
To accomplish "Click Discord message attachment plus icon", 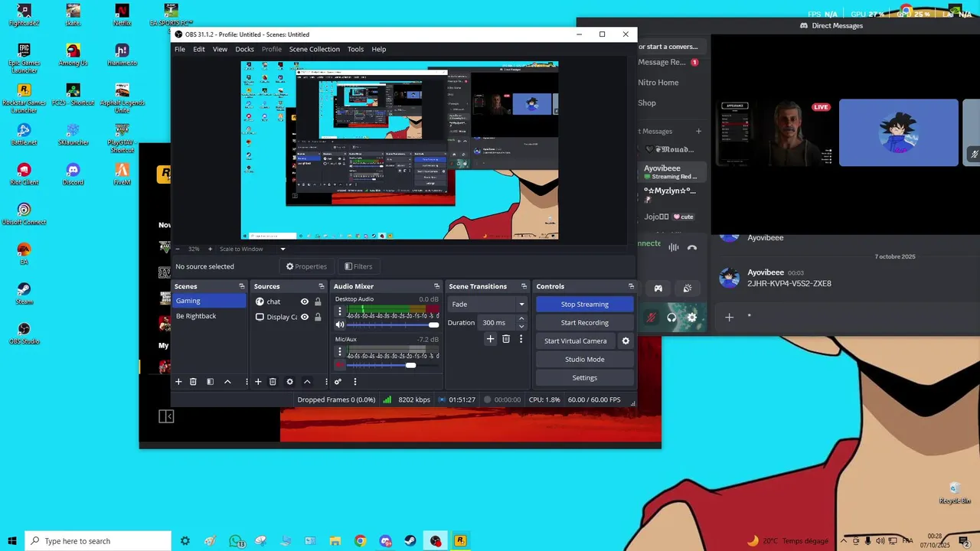I will (729, 317).
